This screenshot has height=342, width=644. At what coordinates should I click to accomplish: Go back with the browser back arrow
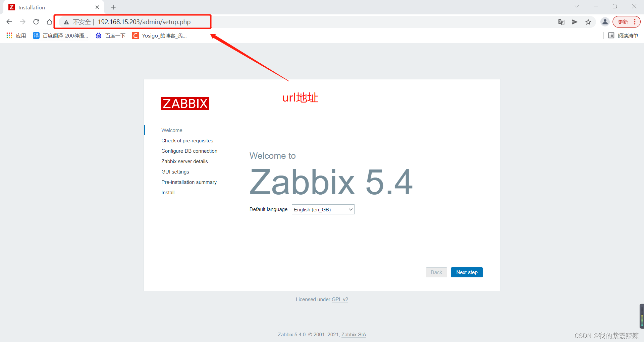coord(9,22)
